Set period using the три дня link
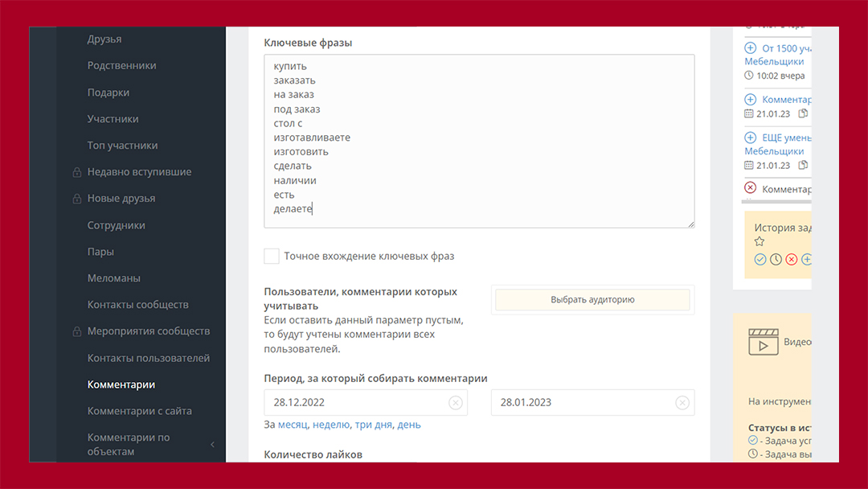This screenshot has height=489, width=868. point(373,425)
